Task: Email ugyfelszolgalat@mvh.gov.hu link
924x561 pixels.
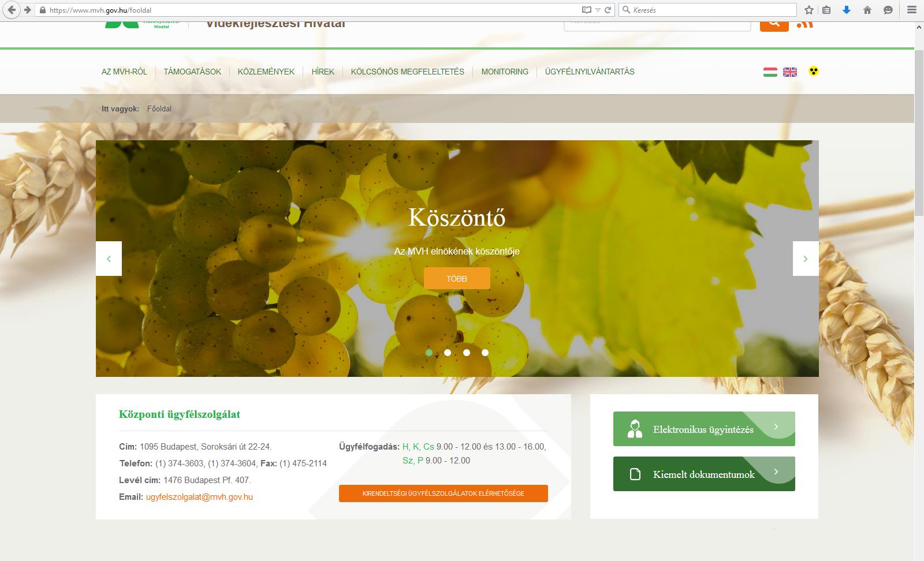Action: point(199,497)
